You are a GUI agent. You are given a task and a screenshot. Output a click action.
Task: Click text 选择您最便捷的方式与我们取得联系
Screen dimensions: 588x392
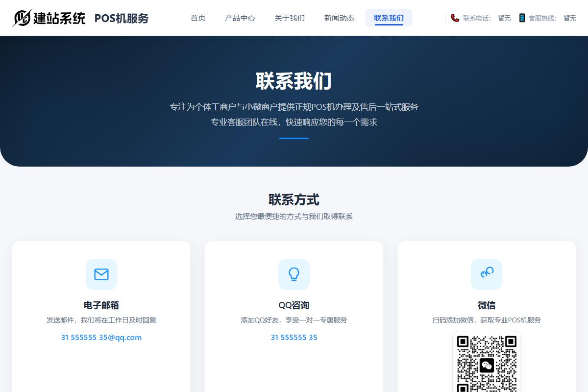click(x=294, y=216)
